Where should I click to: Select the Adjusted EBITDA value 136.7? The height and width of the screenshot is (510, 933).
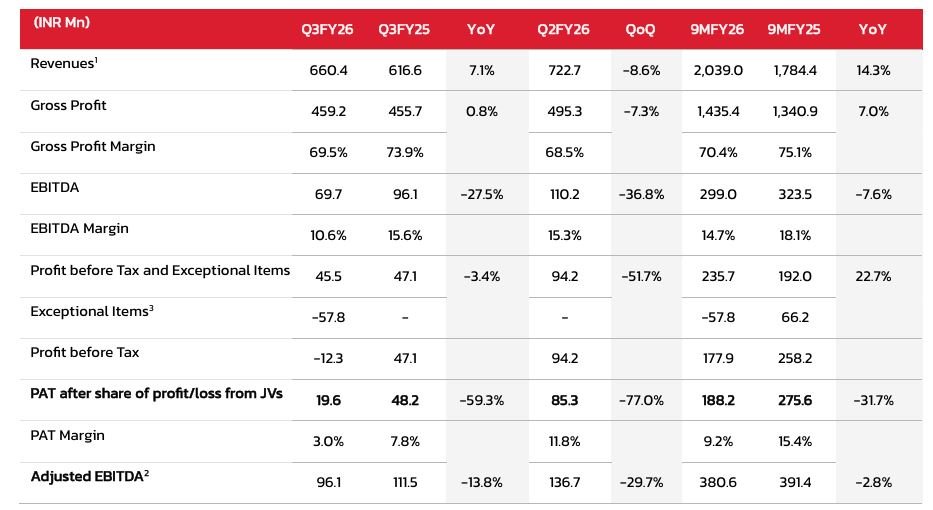pos(563,482)
